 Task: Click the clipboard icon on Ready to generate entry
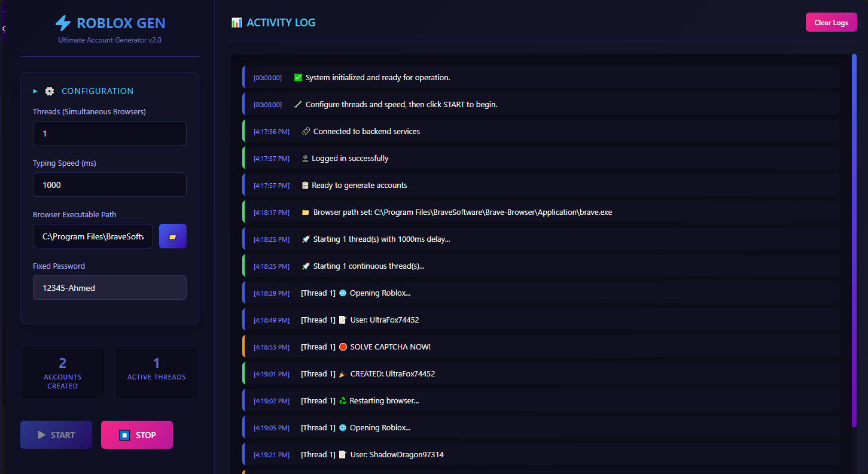(305, 186)
